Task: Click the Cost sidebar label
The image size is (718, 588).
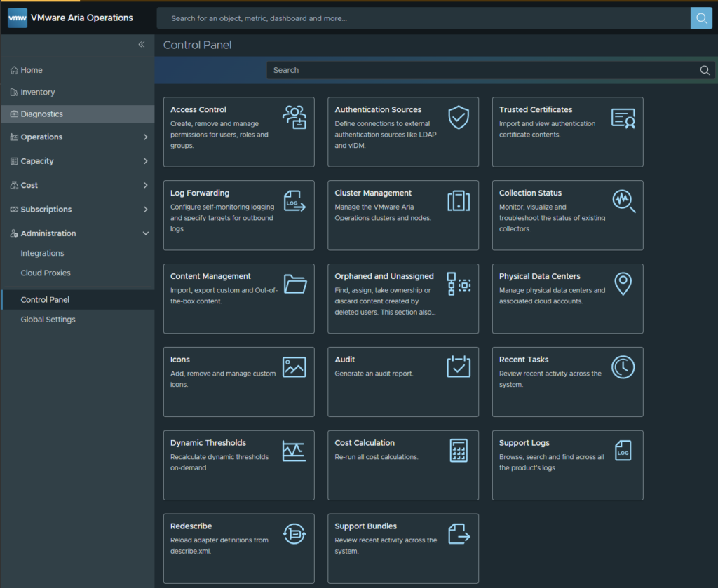Action: point(29,185)
